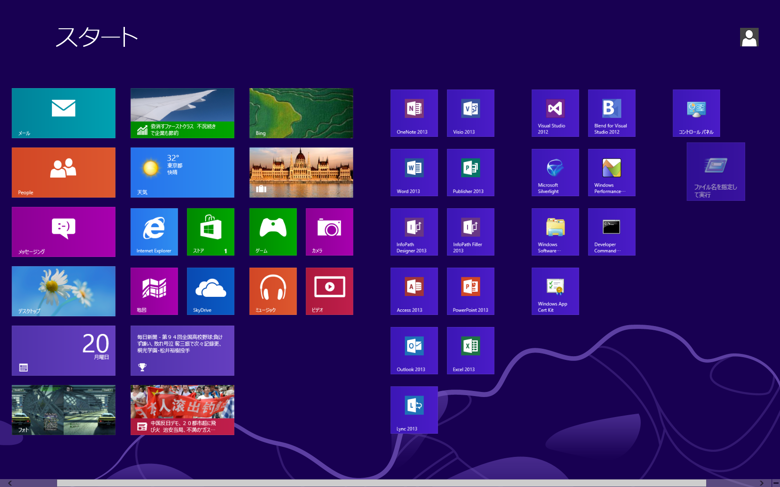
Task: Click the horizontal scrollbar thumb
Action: coord(382,483)
